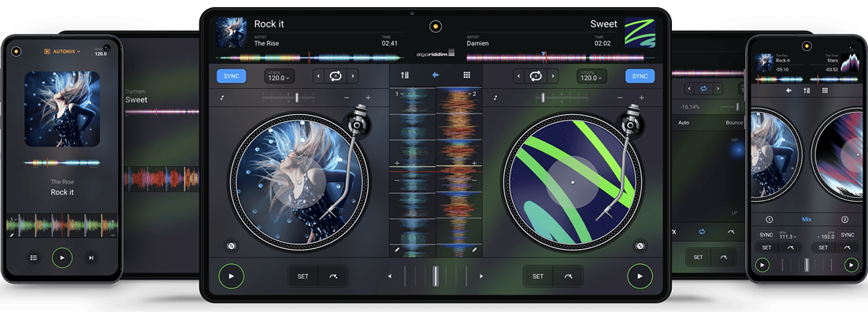The width and height of the screenshot is (868, 312).
Task: Open Rock it album art thumbnail on tablet
Action: 232,32
